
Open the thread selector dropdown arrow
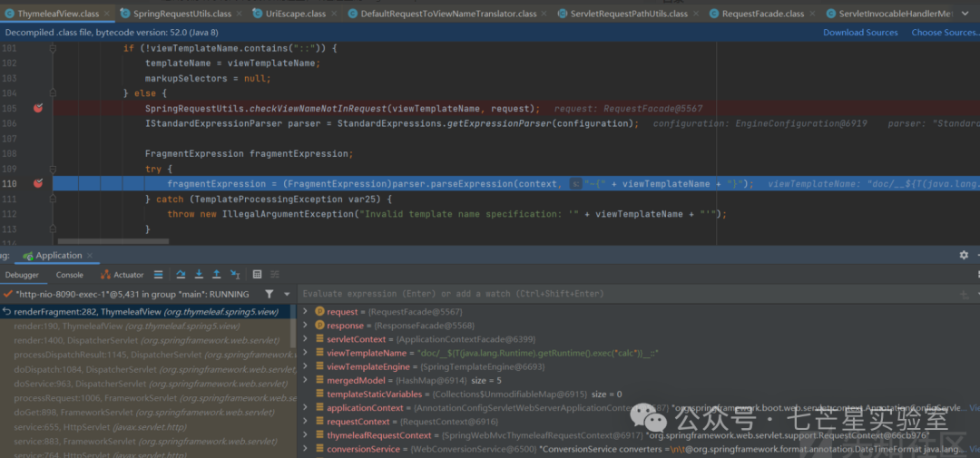pos(287,294)
